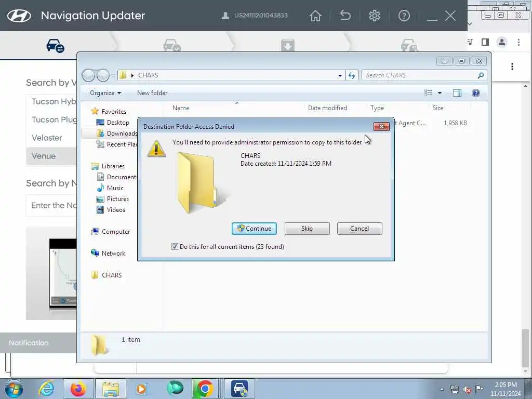Viewport: 532px width, 399px height.
Task: Click Cancel in access denied dialog
Action: pyautogui.click(x=360, y=229)
